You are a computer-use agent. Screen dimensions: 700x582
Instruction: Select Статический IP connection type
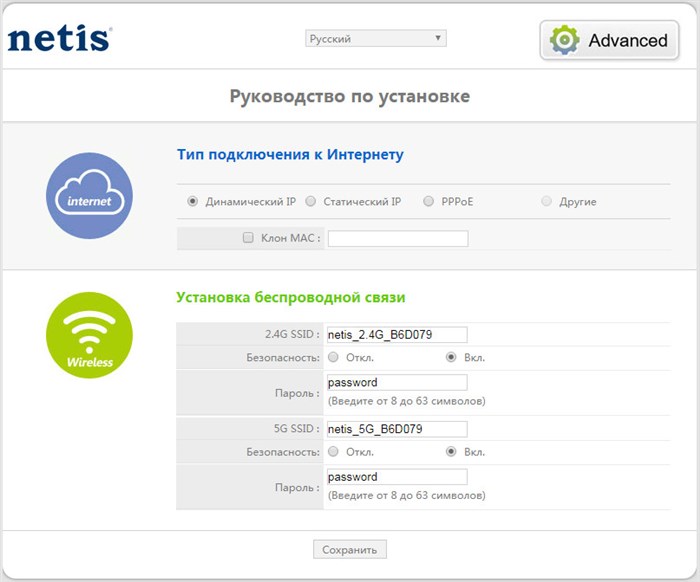point(311,201)
